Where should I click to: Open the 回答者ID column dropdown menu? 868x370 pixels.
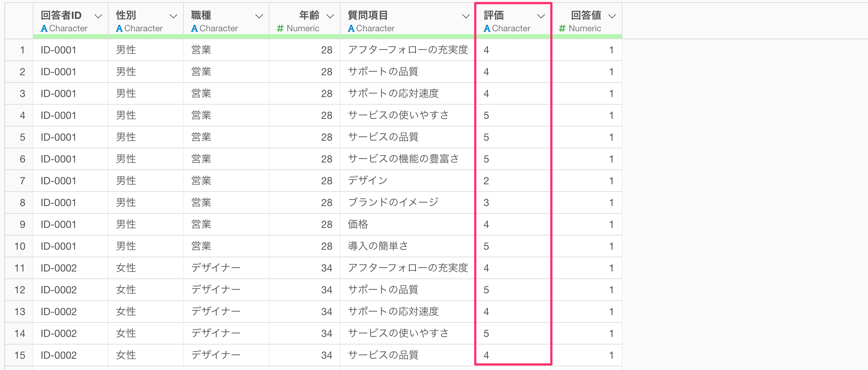[x=98, y=16]
